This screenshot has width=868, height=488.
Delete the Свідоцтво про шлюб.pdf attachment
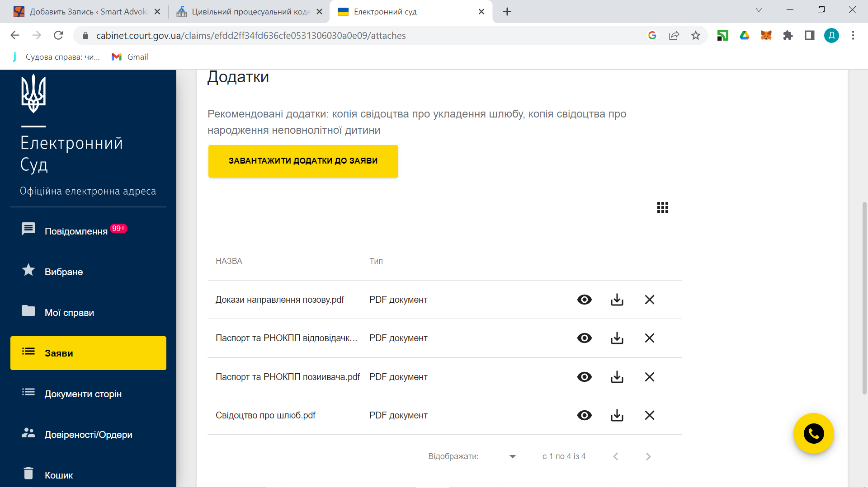click(649, 415)
